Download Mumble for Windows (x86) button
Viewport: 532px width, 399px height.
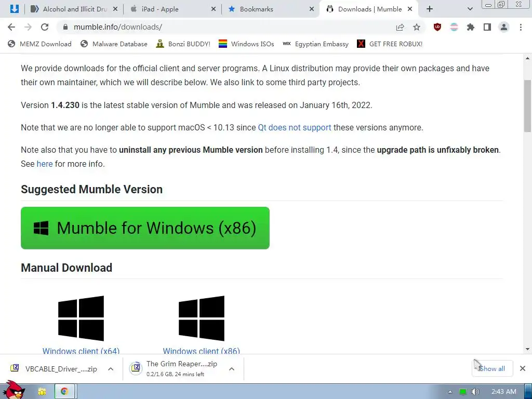point(145,228)
